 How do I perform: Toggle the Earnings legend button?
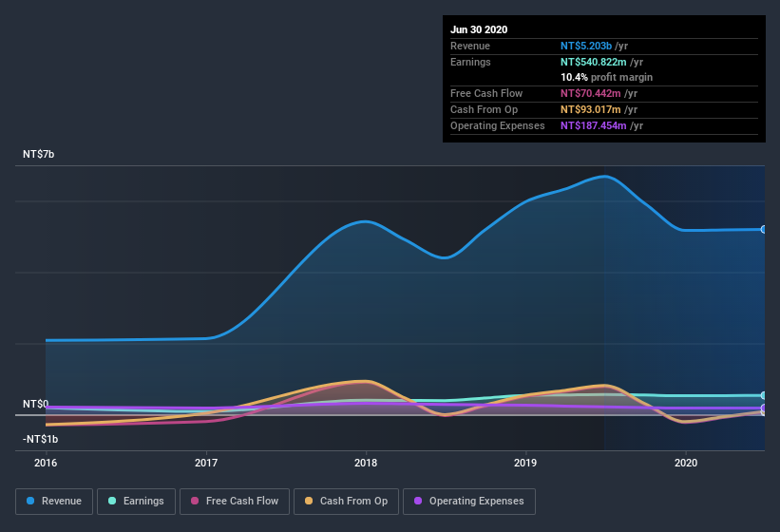pyautogui.click(x=136, y=502)
